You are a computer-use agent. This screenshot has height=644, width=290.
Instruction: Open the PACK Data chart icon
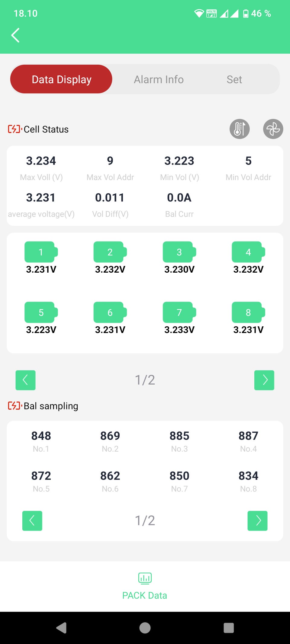[145, 578]
